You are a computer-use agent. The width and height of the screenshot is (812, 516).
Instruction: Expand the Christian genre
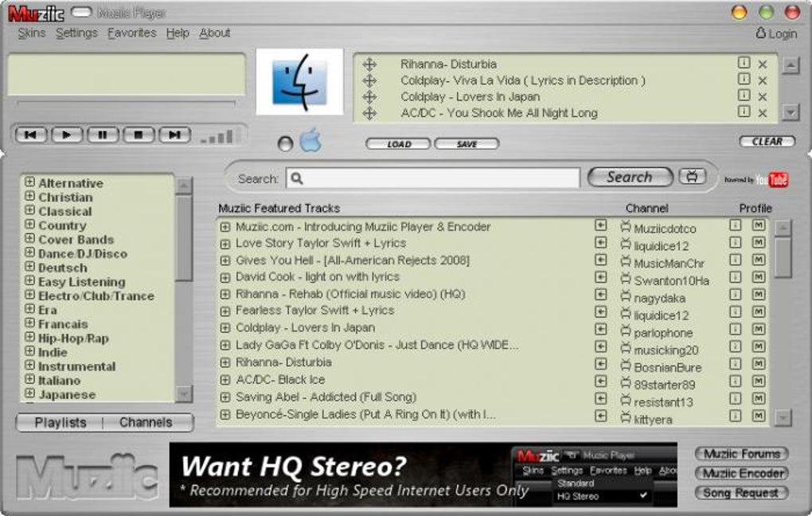point(30,197)
